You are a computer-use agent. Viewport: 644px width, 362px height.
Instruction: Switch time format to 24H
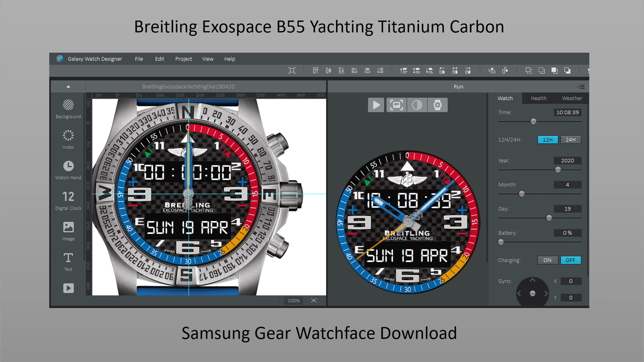[571, 139]
